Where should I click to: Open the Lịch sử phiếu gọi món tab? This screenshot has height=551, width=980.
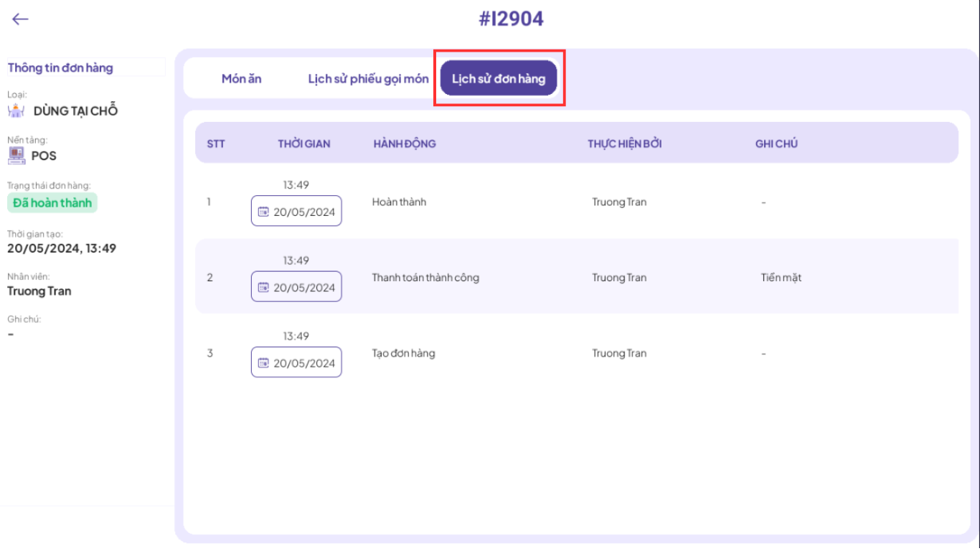[368, 78]
